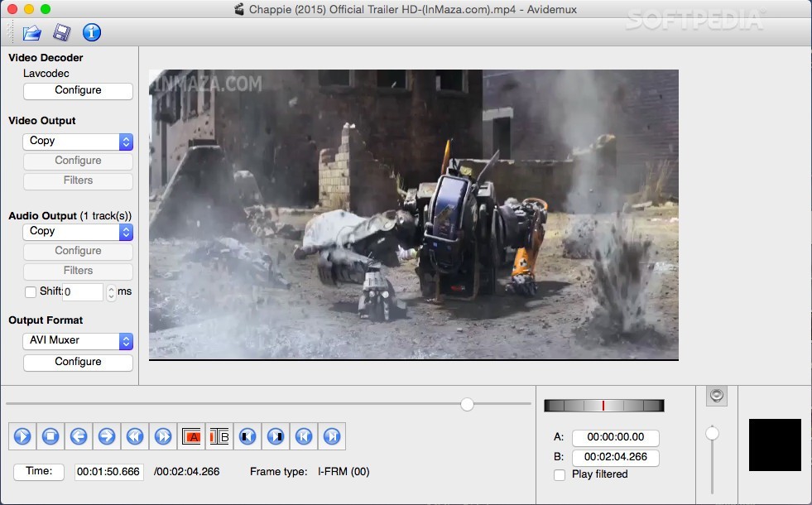Click the jog shuttle wheel control
The image size is (812, 505).
[x=603, y=406]
